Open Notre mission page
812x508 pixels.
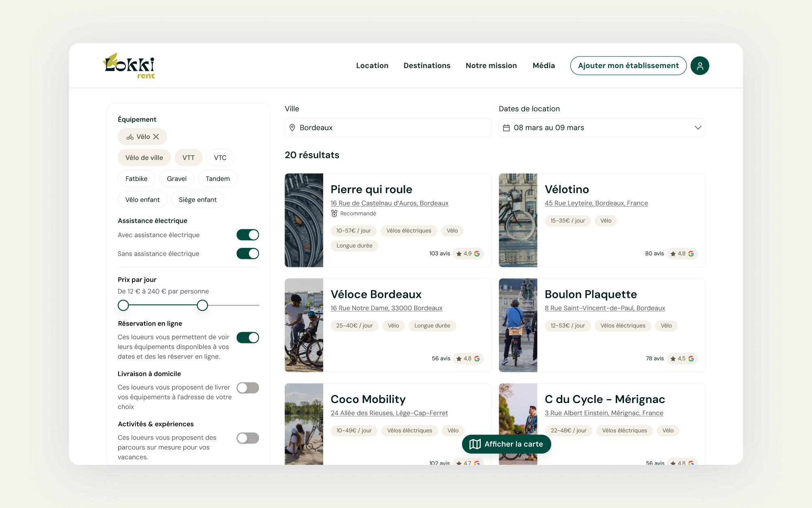(491, 66)
